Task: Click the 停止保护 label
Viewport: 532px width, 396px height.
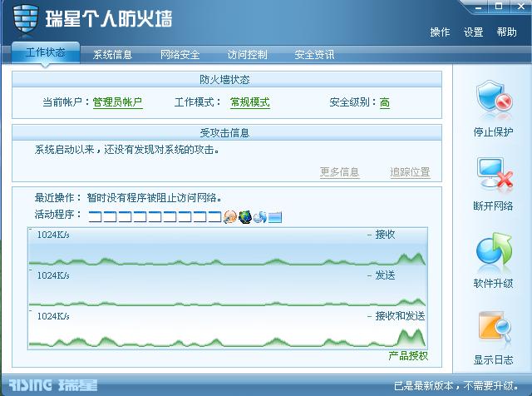Action: click(493, 131)
